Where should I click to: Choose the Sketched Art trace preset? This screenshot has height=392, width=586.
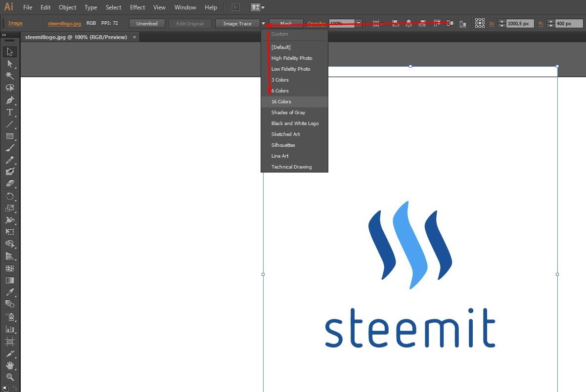286,134
